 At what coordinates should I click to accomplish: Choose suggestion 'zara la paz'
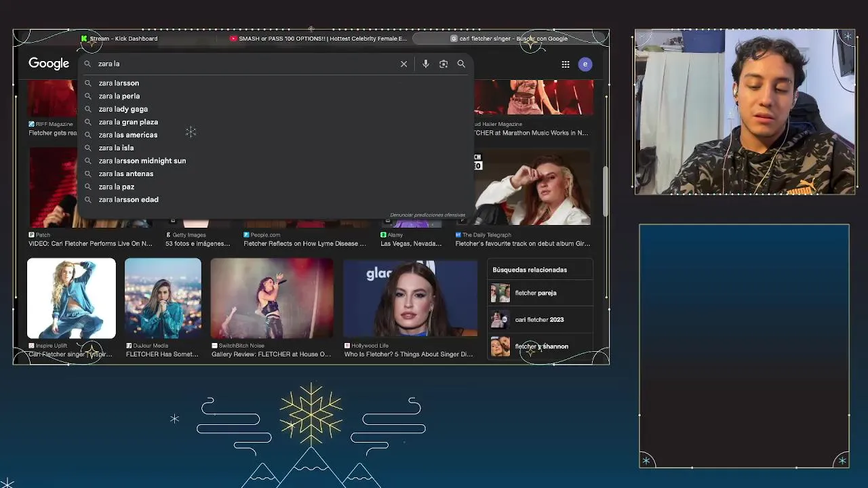pyautogui.click(x=117, y=186)
